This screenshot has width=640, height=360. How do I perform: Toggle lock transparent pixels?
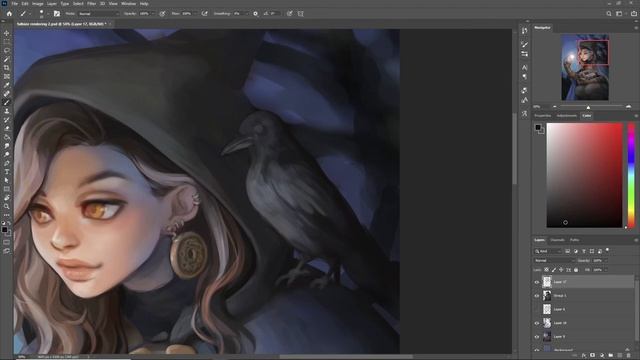(547, 270)
